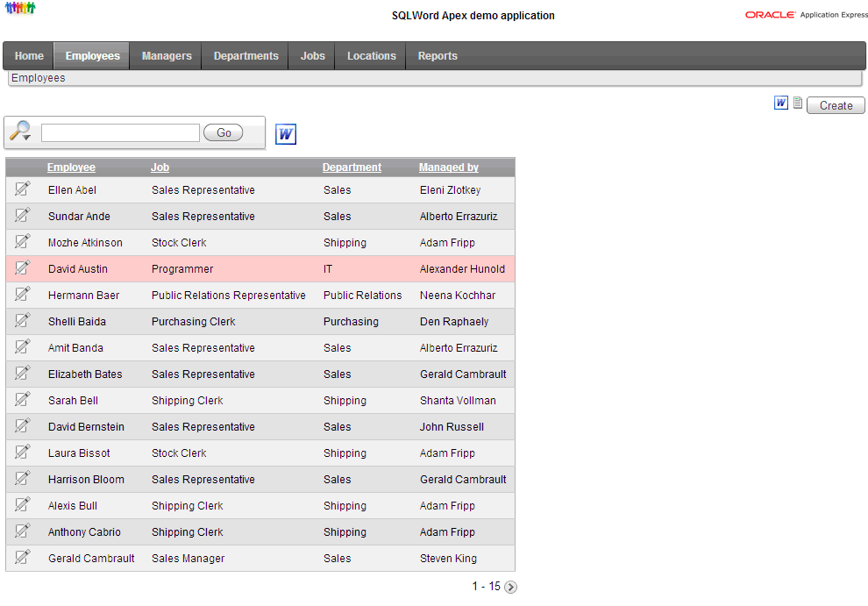Click the edit pencil icon for Ellen Abel
The width and height of the screenshot is (868, 606).
pos(22,189)
